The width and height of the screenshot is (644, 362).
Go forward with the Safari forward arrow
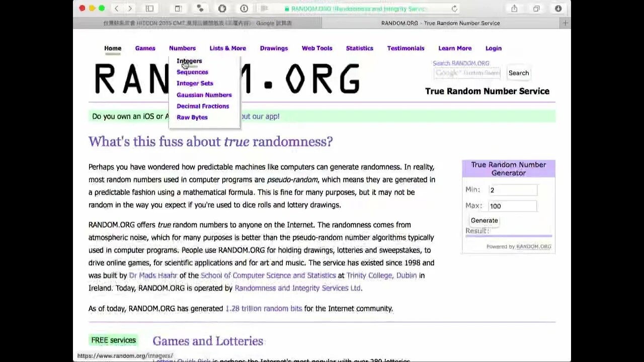click(x=130, y=9)
